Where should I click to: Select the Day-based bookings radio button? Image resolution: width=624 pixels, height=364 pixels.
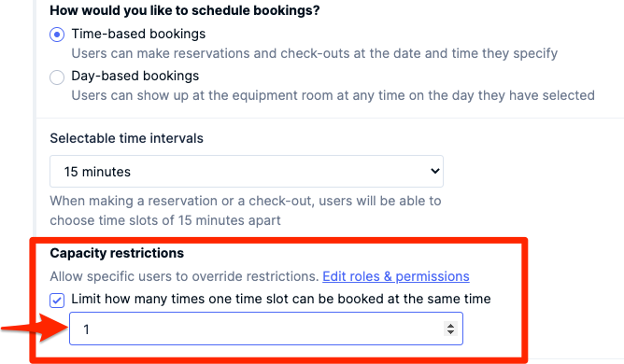57,77
